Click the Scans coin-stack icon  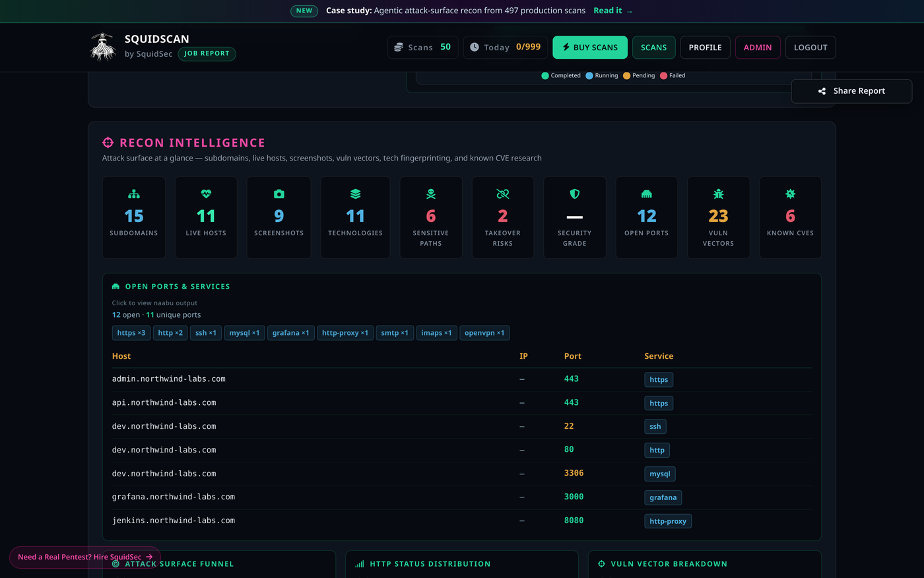coord(399,48)
